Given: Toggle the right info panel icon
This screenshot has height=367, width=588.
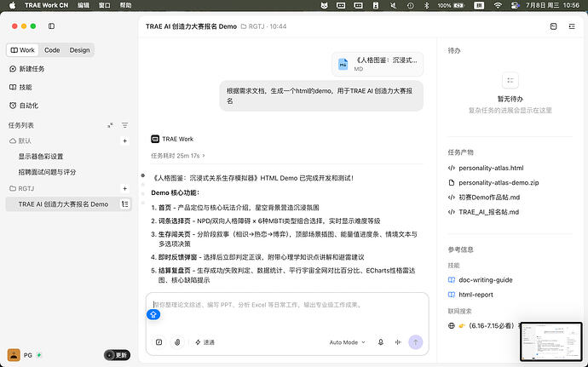Looking at the screenshot, I should [x=572, y=26].
